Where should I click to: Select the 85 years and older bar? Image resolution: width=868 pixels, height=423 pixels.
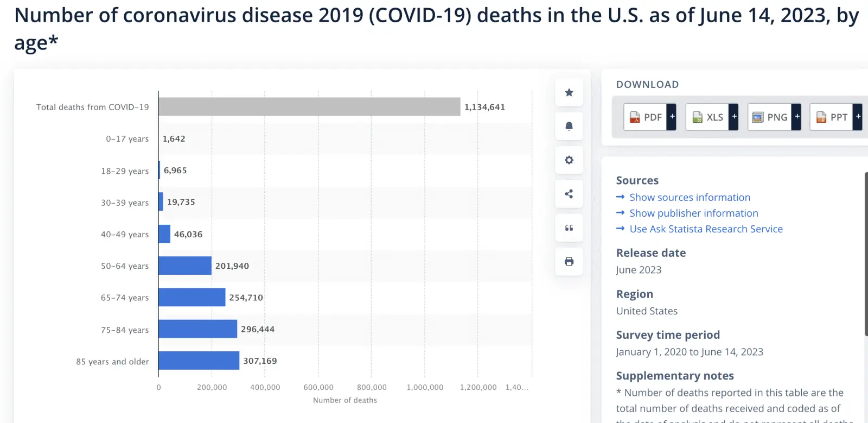point(199,361)
